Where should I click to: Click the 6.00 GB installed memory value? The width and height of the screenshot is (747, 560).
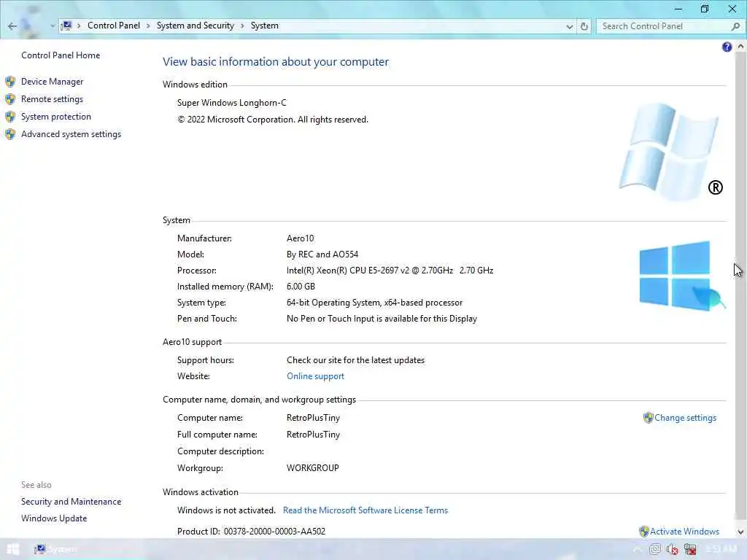pos(301,287)
